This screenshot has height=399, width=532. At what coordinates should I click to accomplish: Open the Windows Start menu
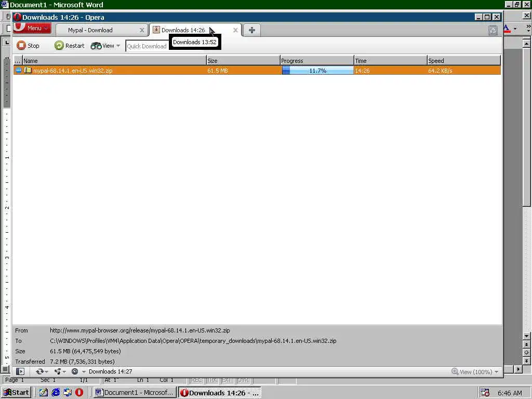click(x=16, y=393)
